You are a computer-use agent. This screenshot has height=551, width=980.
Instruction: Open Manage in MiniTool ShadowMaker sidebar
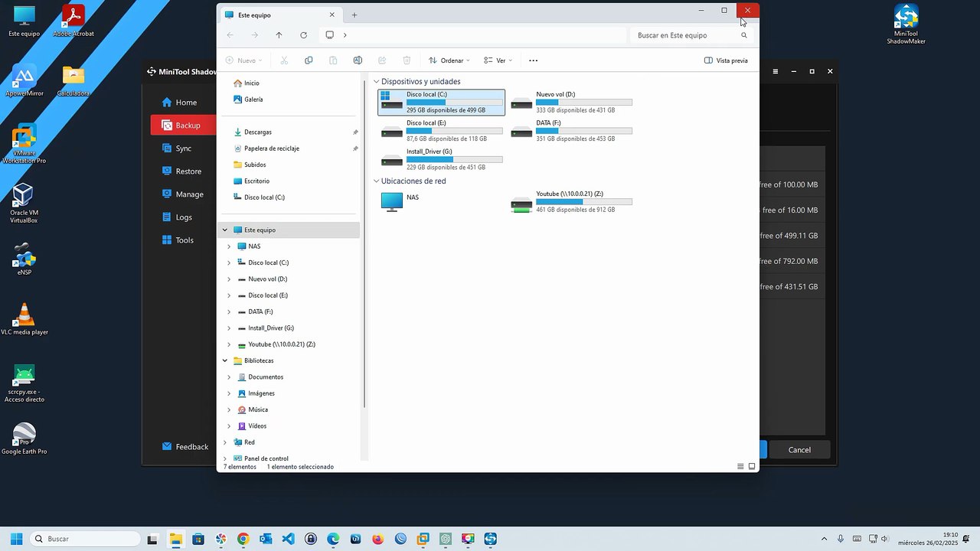182,194
